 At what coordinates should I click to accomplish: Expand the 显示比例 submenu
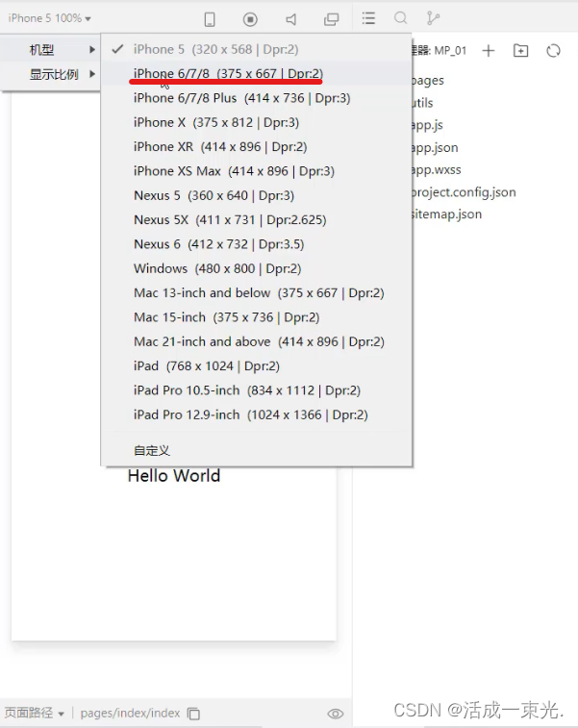pyautogui.click(x=50, y=74)
